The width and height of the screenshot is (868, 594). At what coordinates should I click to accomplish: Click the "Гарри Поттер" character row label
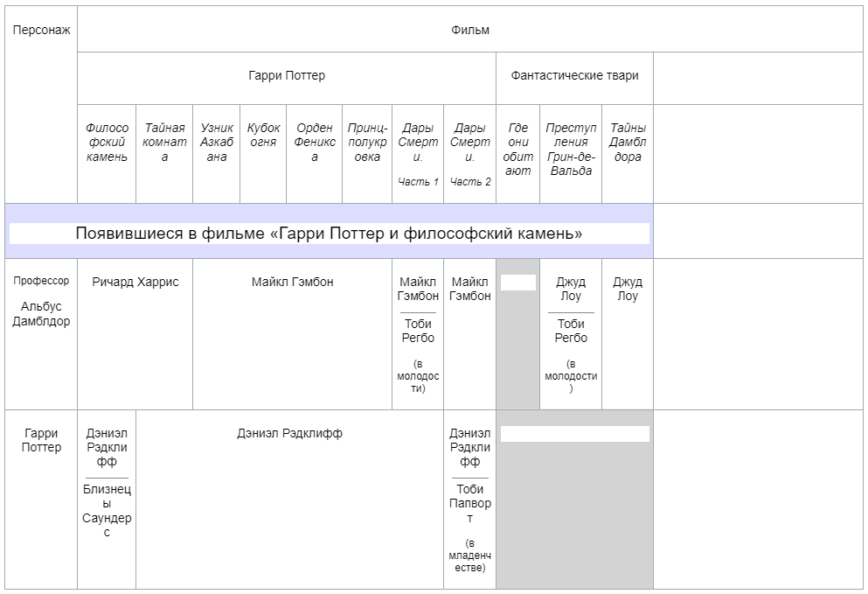41,441
